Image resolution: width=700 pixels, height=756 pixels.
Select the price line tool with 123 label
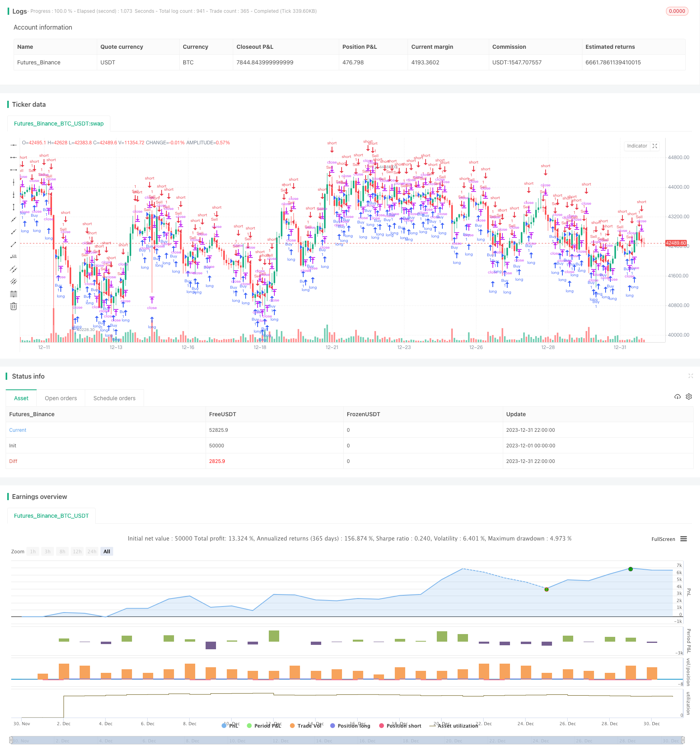(x=14, y=257)
